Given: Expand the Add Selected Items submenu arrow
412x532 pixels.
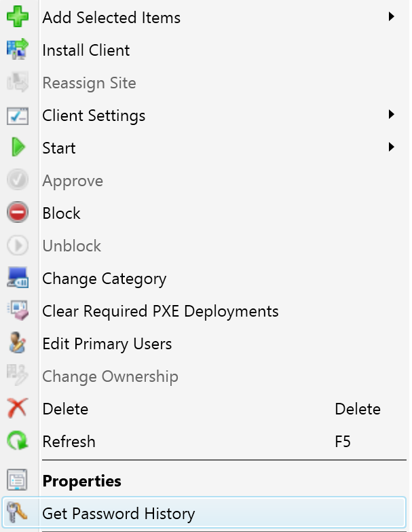Looking at the screenshot, I should coord(392,16).
